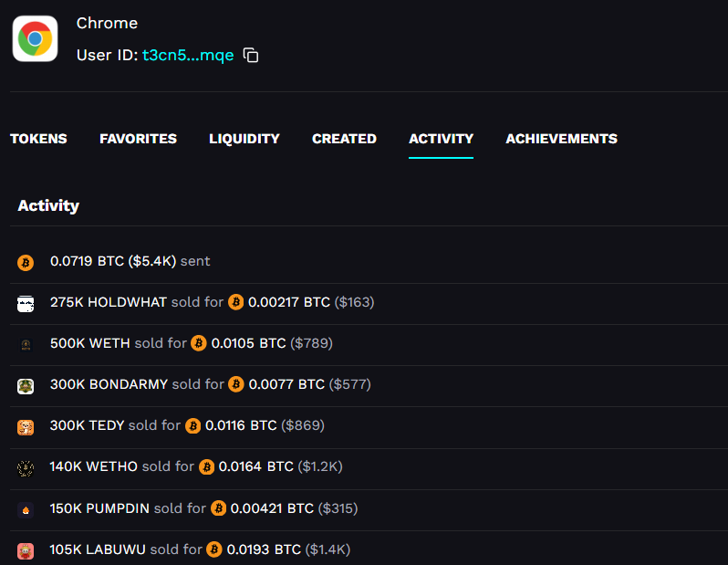Image resolution: width=728 pixels, height=565 pixels.
Task: Click the '($789)' dollar value
Action: coord(311,343)
